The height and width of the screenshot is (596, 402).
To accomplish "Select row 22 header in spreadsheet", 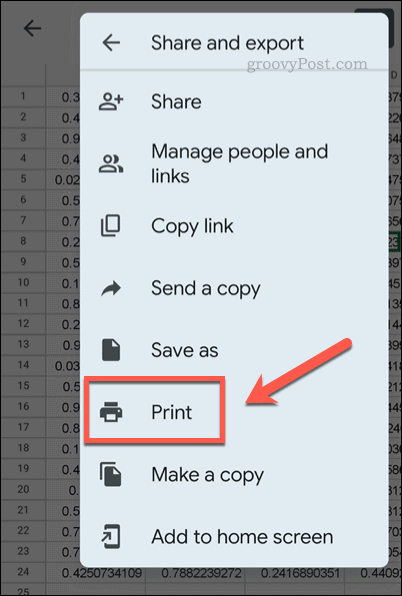I will coord(23,531).
